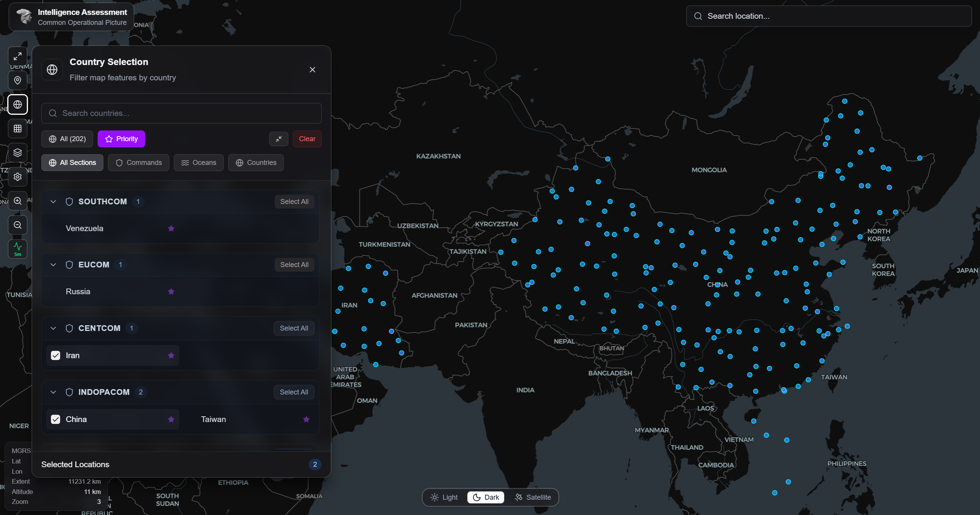Collapse the INDOPACOM section
Image resolution: width=980 pixels, height=515 pixels.
(53, 392)
